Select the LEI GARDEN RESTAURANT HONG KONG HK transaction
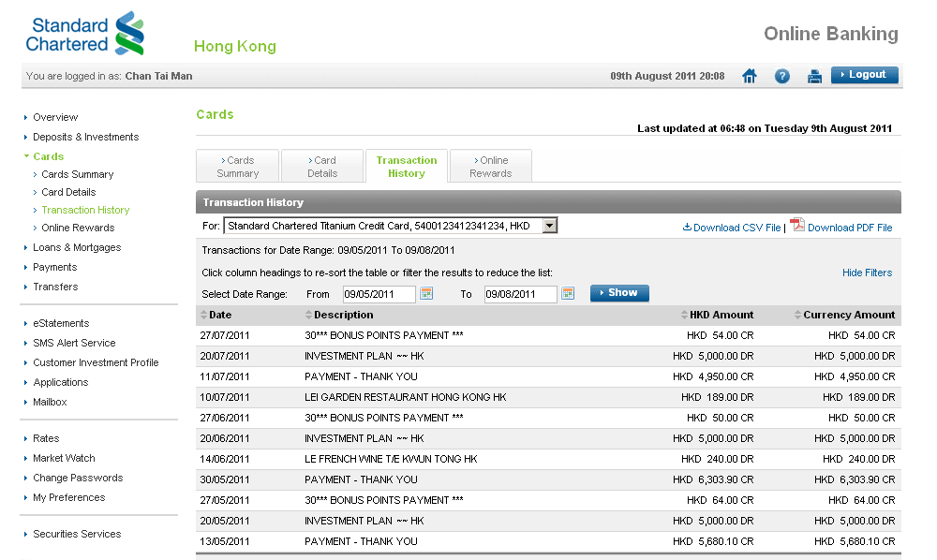Image resolution: width=937 pixels, height=560 pixels. click(548, 398)
